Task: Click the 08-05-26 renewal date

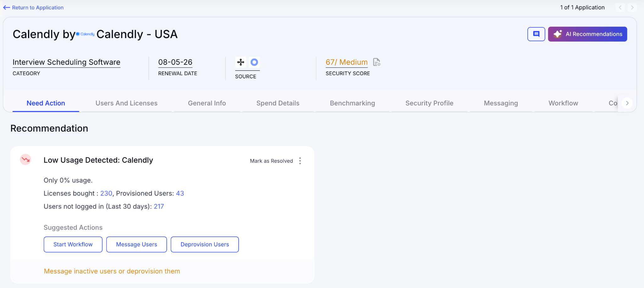Action: point(175,62)
